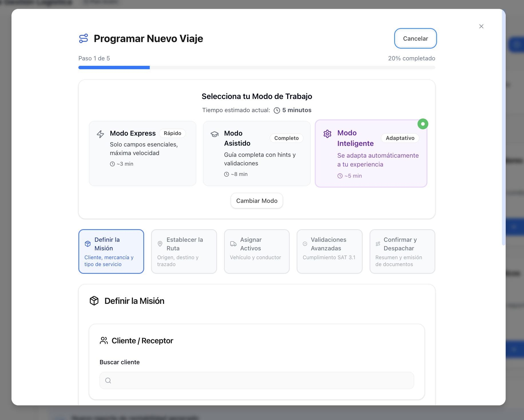Click the lightning bolt icon in Modo Express
524x420 pixels.
pos(100,134)
